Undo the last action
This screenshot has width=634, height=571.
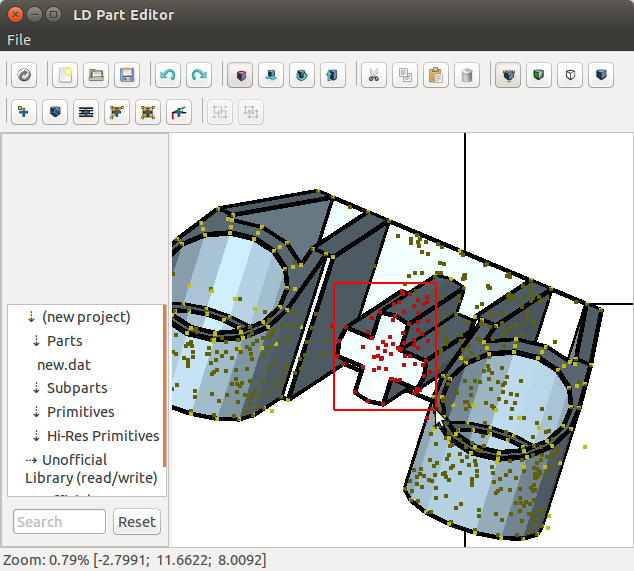pyautogui.click(x=168, y=75)
